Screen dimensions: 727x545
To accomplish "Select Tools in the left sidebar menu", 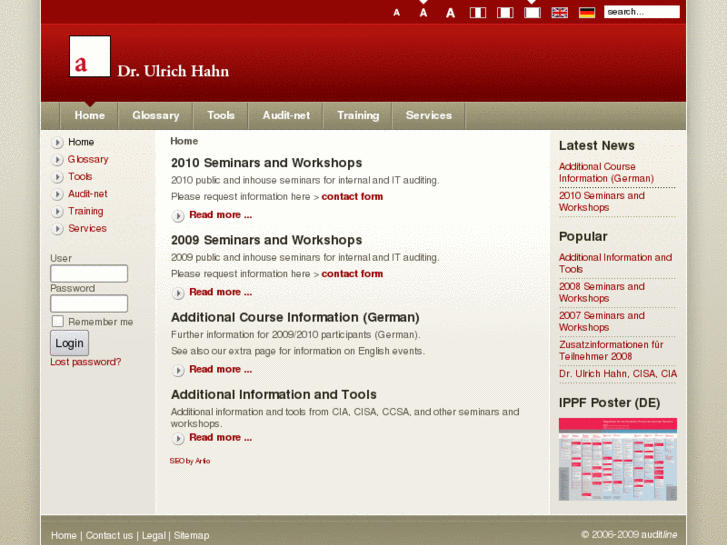I will [x=80, y=176].
